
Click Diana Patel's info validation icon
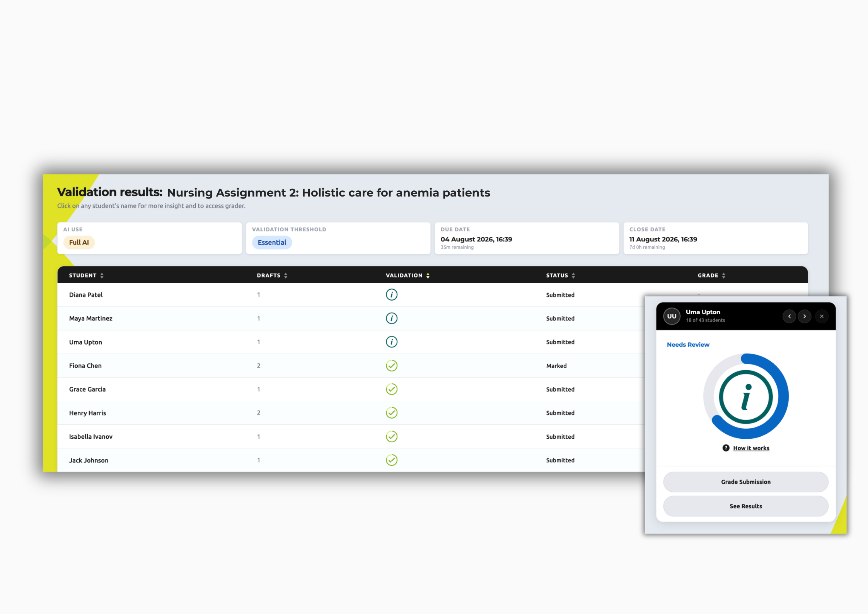tap(391, 294)
